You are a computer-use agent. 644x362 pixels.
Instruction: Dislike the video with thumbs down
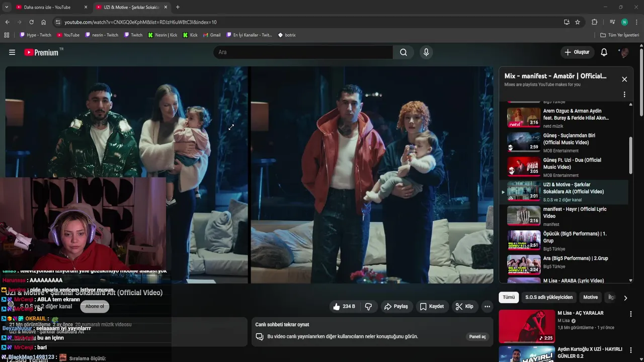pos(368,306)
